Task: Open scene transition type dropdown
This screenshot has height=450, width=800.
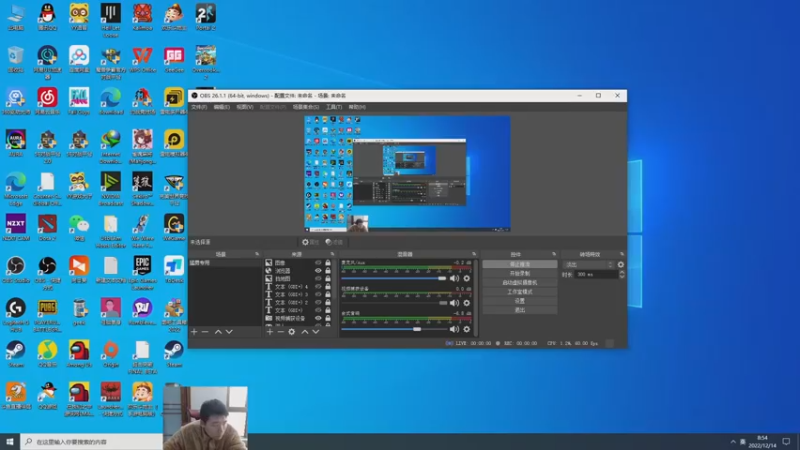Action: (588, 264)
